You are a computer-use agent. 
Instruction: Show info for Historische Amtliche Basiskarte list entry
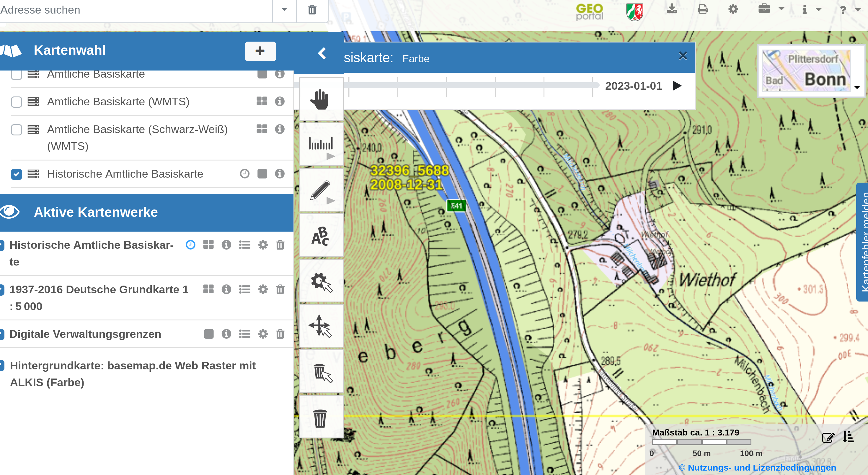coord(280,173)
